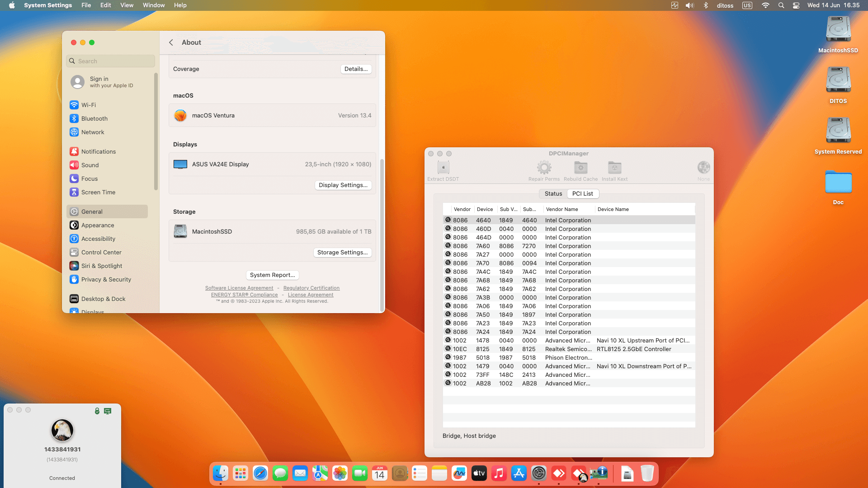Switch to the Status tab in DPCIManager

[553, 193]
